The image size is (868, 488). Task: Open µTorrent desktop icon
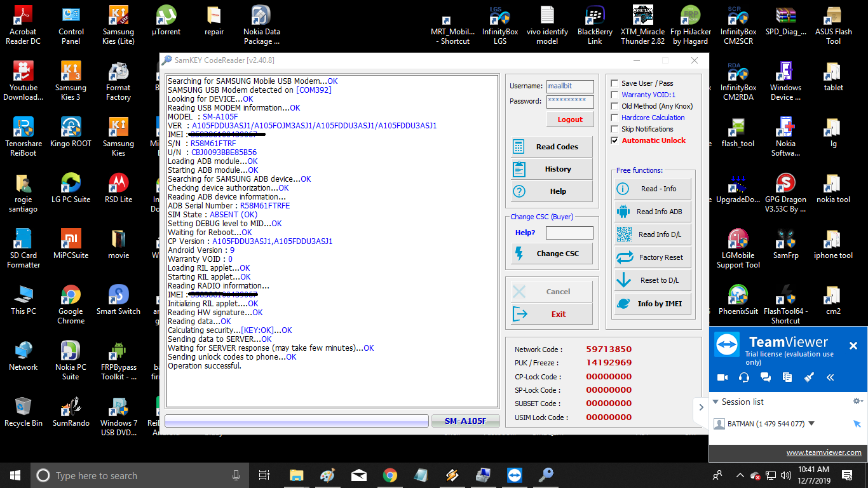[x=166, y=20]
